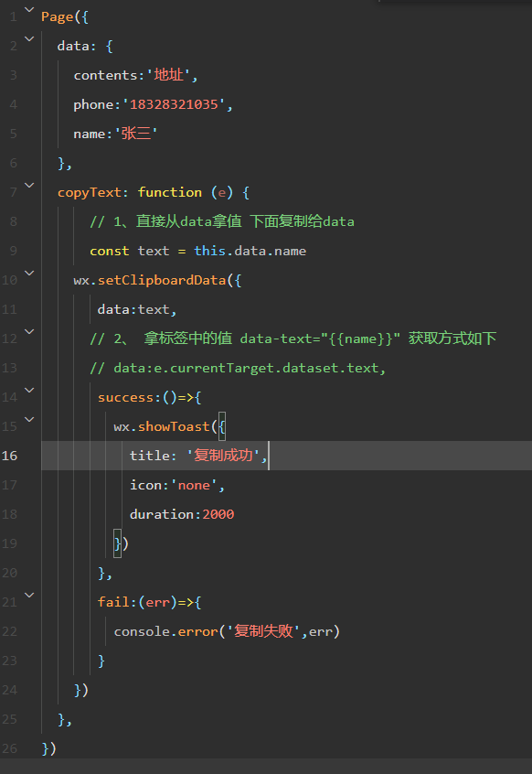Viewport: 532px width, 774px height.
Task: Click line number 26 in the gutter
Action: pyautogui.click(x=9, y=748)
